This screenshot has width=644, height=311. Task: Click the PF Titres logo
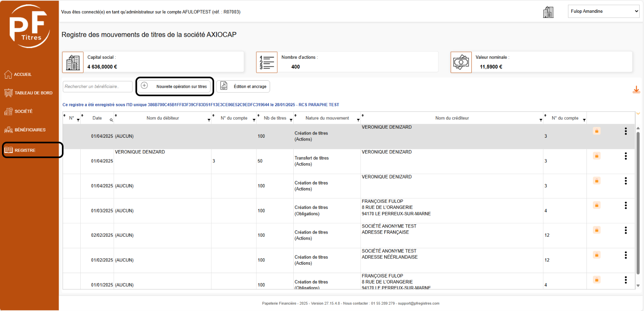30,26
